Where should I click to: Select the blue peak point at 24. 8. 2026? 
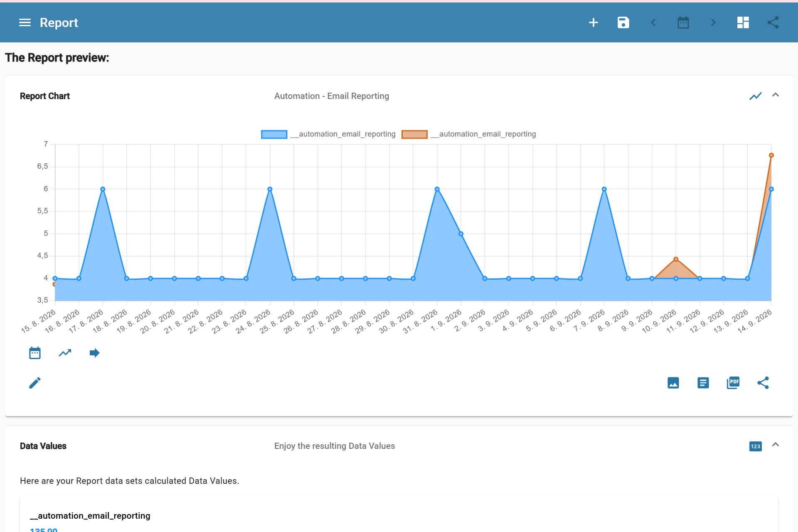(270, 189)
